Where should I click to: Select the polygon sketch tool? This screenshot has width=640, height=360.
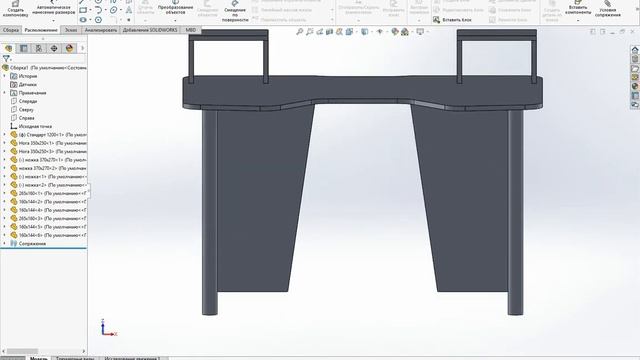[x=98, y=20]
